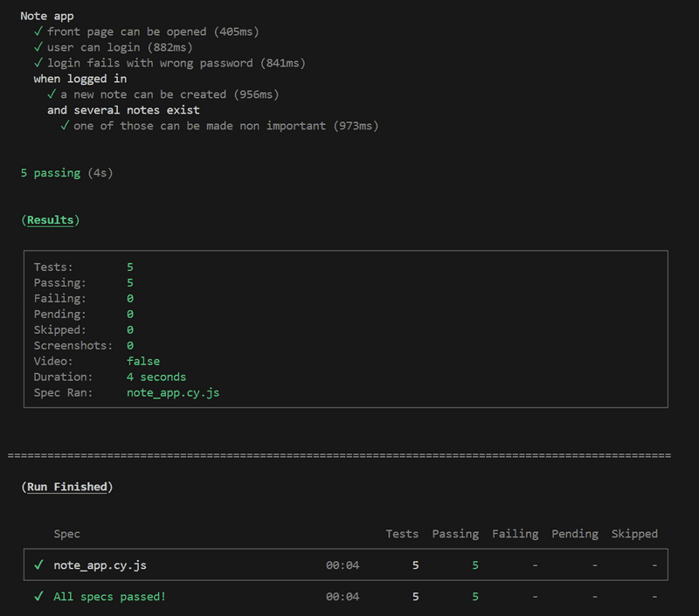699x616 pixels.
Task: Click the '5 passing (4s)' summary
Action: (x=67, y=173)
